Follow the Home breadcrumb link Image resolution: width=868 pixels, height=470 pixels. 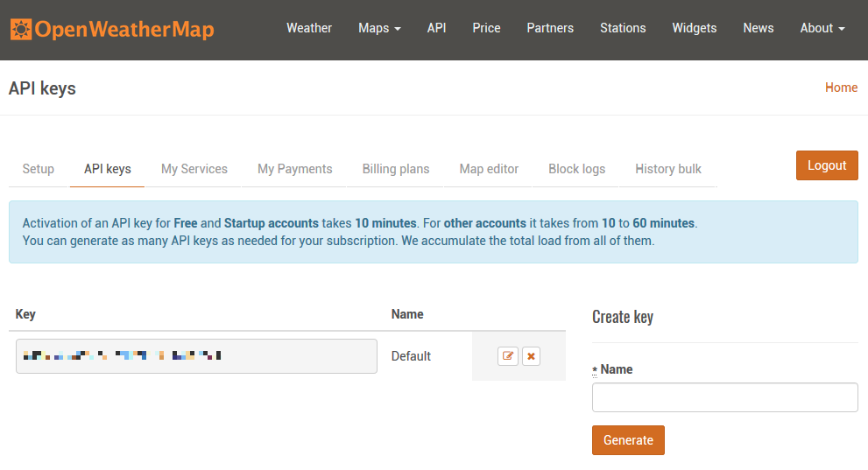[841, 88]
